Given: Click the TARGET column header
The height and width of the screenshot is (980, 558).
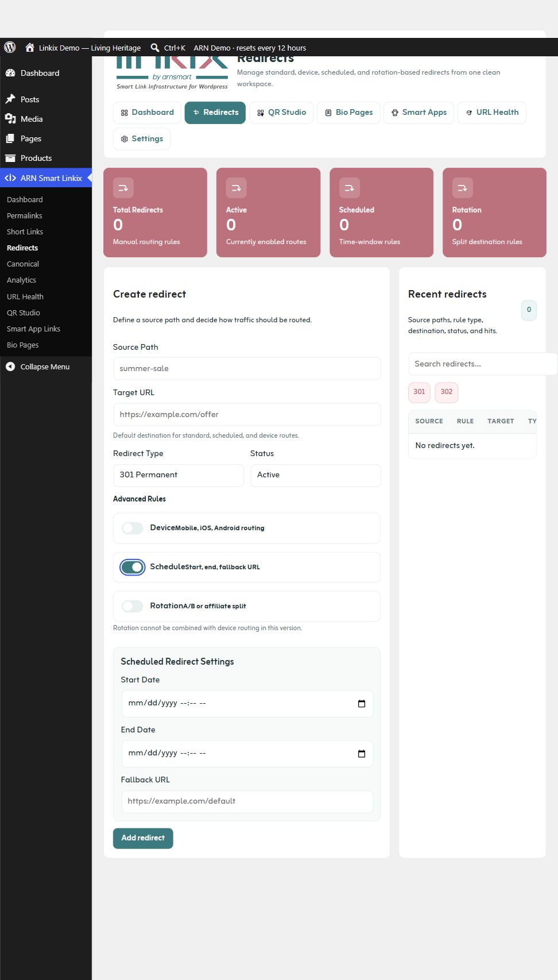Looking at the screenshot, I should point(501,421).
